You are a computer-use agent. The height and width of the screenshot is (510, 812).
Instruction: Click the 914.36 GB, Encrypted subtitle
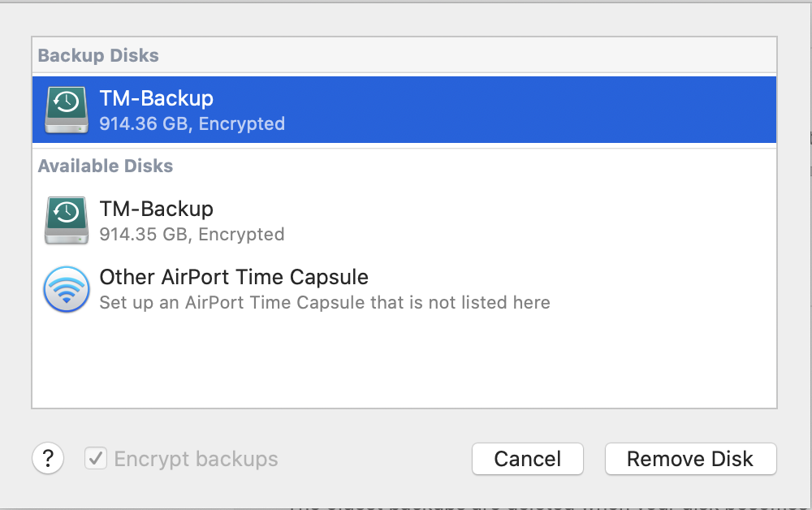tap(192, 124)
